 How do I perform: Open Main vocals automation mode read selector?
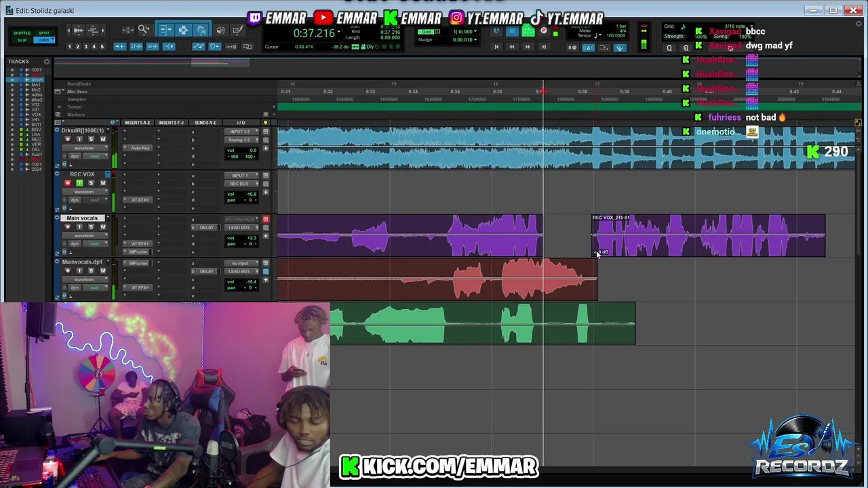coord(95,244)
